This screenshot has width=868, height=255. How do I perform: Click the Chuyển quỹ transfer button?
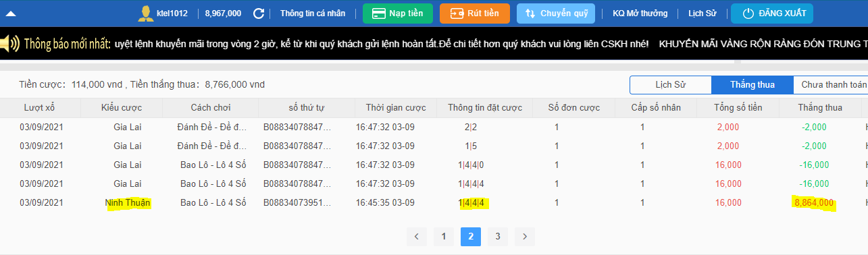click(x=552, y=13)
